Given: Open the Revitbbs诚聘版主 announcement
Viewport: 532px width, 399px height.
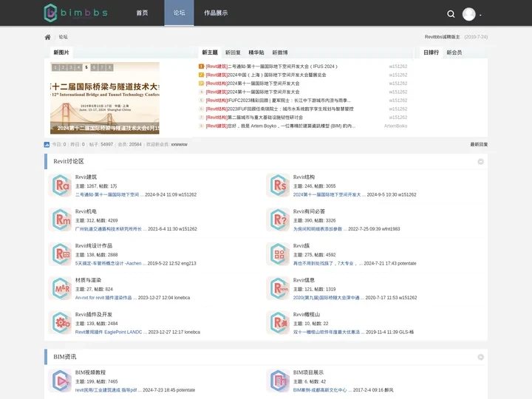Looking at the screenshot, I should coord(442,37).
